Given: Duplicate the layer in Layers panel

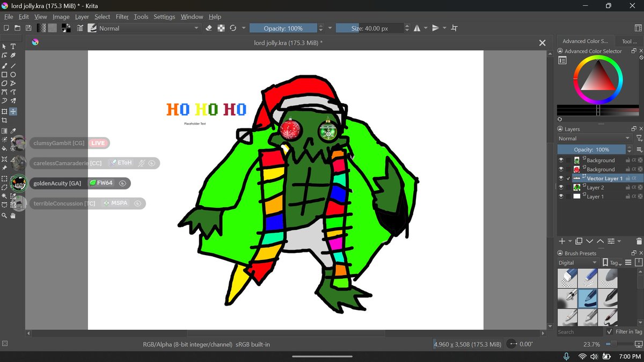Looking at the screenshot, I should pyautogui.click(x=579, y=241).
